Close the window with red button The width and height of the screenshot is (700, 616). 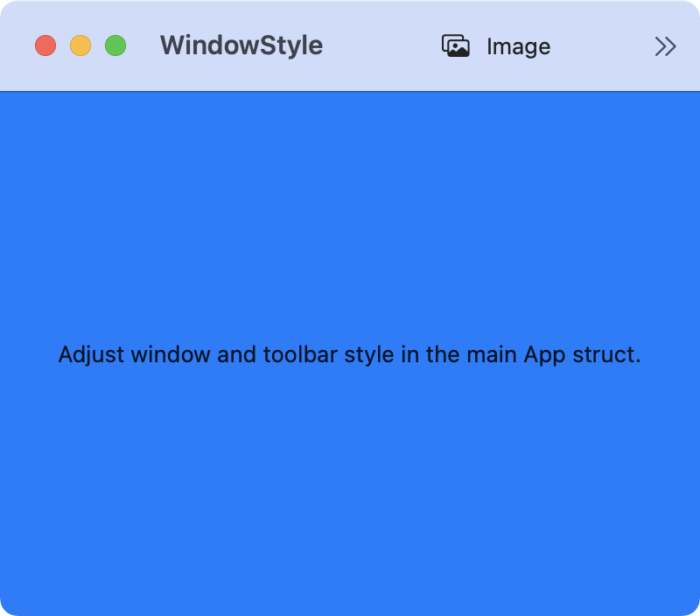(45, 45)
